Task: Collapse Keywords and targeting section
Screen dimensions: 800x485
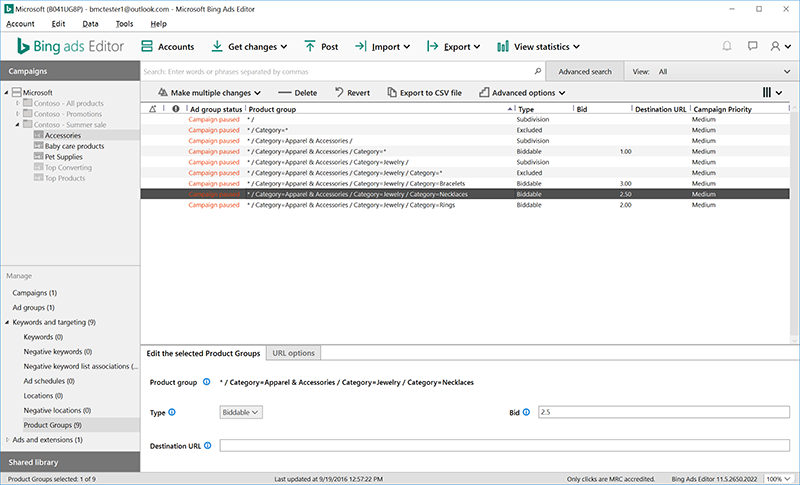Action: point(7,322)
